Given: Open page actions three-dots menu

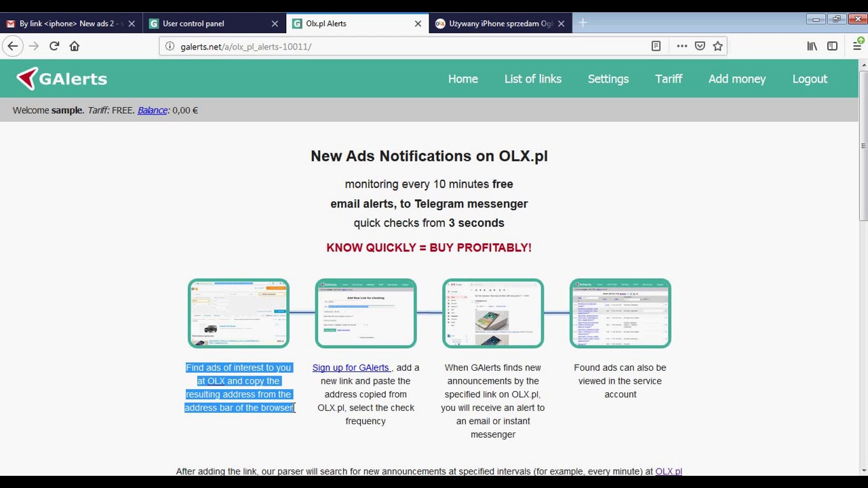Looking at the screenshot, I should (682, 46).
